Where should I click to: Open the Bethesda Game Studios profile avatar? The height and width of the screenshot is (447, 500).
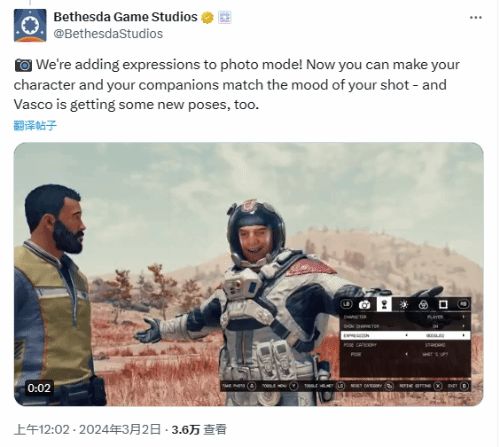click(30, 25)
